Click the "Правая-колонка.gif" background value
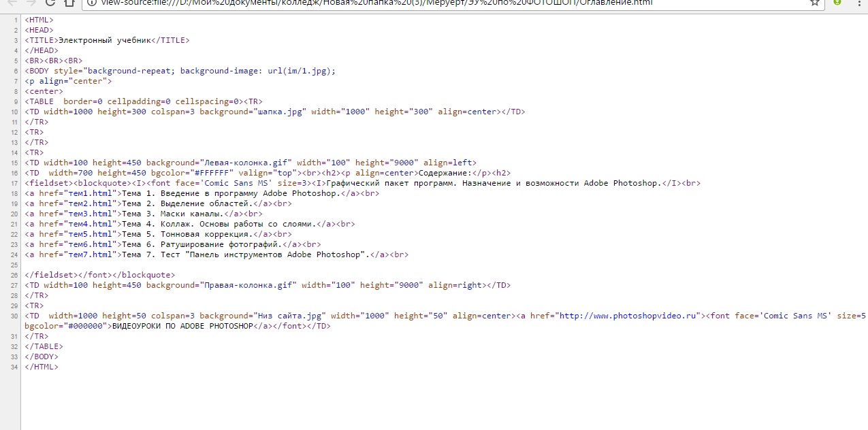The height and width of the screenshot is (430, 868). tap(248, 285)
